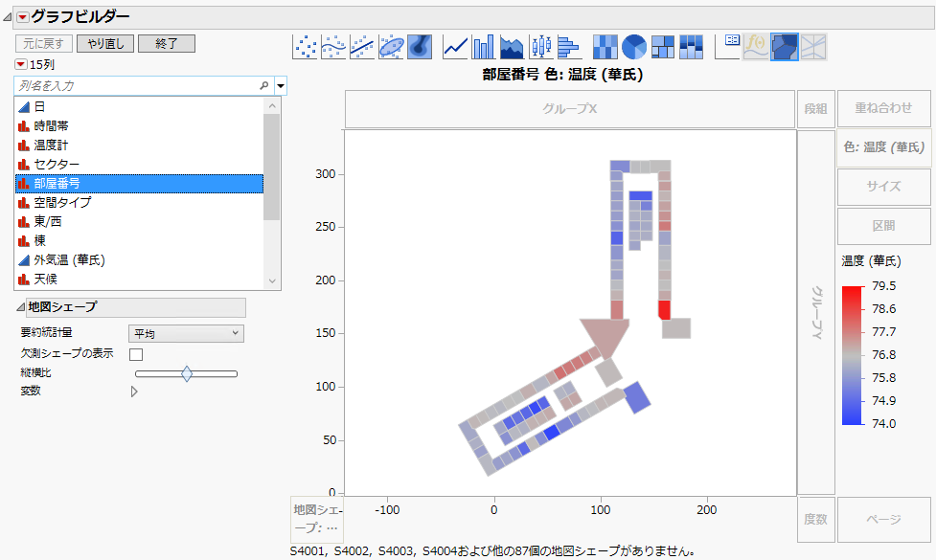Image resolution: width=936 pixels, height=560 pixels.
Task: Click the missing map shapes message text
Action: 492,551
